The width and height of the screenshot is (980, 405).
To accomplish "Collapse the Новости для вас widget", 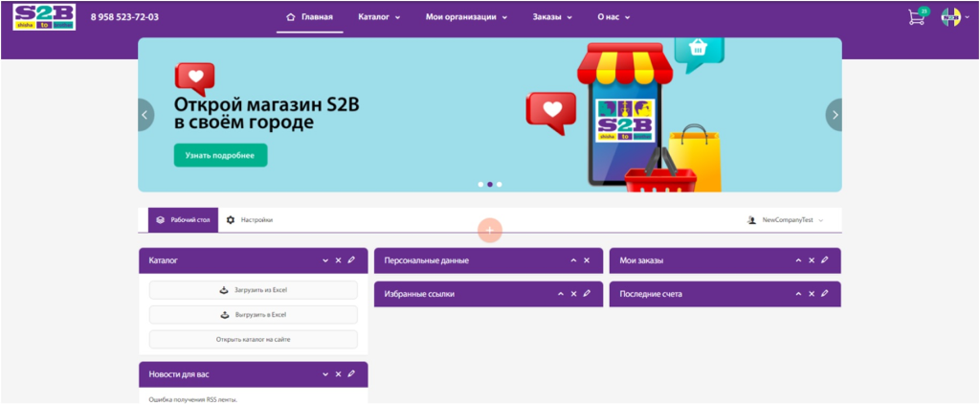I will (x=325, y=374).
